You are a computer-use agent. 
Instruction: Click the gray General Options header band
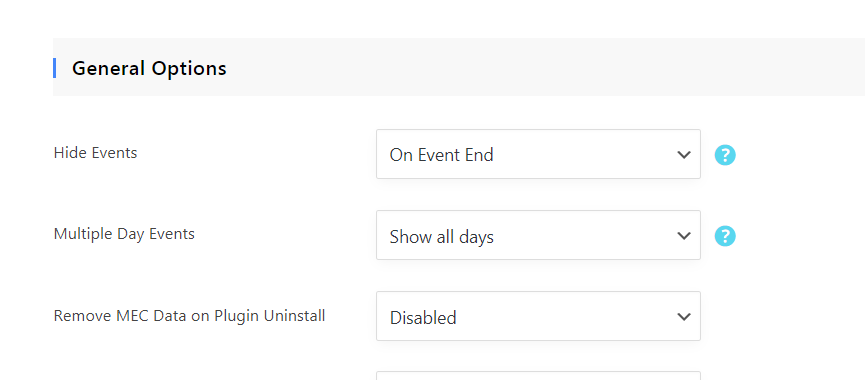pyautogui.click(x=459, y=67)
